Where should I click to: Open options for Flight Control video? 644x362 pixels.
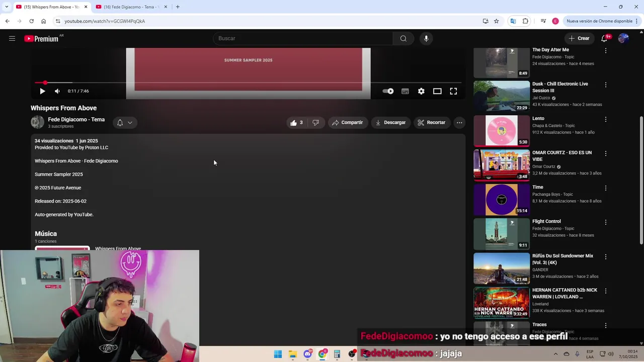coord(606,222)
